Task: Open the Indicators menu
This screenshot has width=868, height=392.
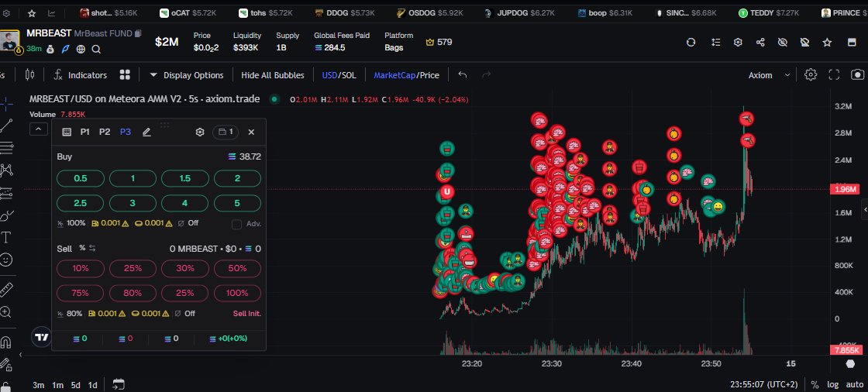Action: (x=81, y=74)
